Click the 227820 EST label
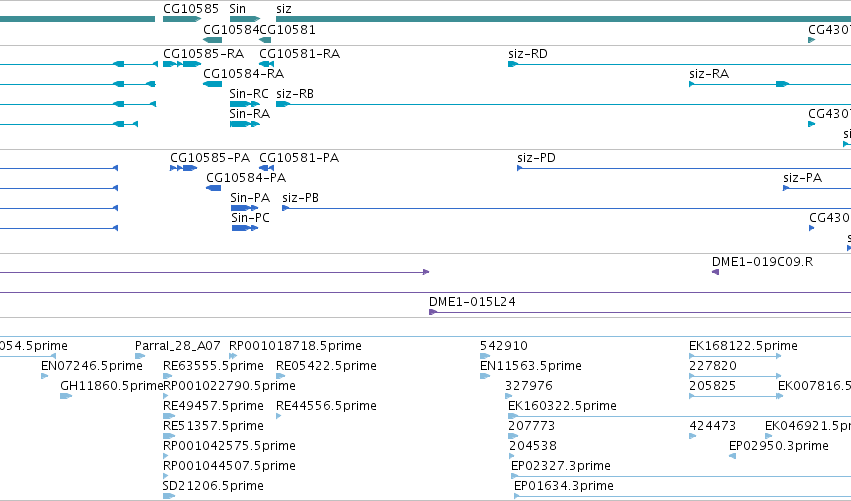The height and width of the screenshot is (501, 851). point(713,366)
